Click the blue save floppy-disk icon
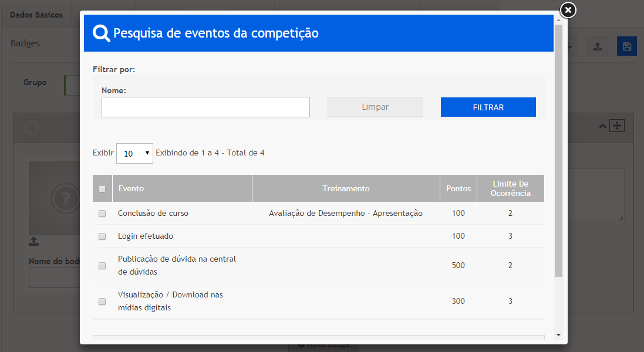 tap(626, 46)
